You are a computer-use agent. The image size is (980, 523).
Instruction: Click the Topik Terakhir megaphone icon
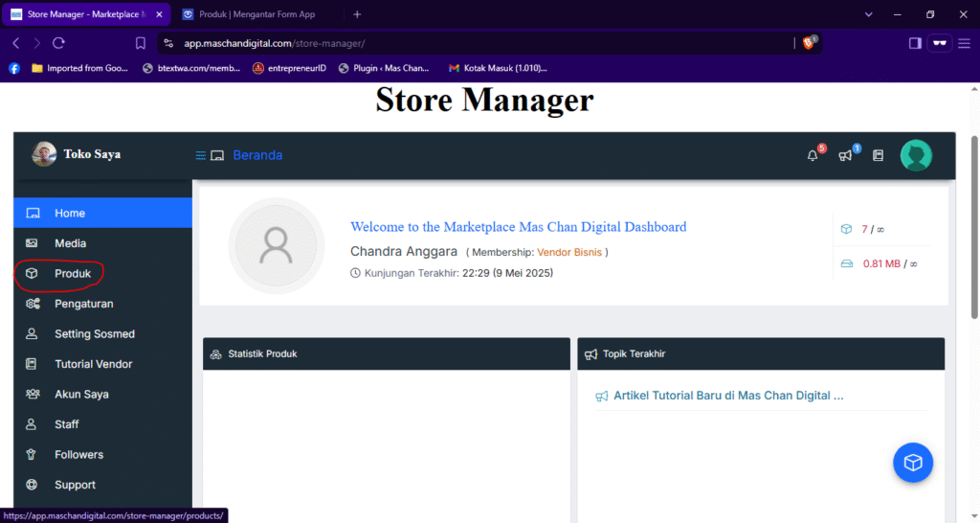tap(590, 354)
